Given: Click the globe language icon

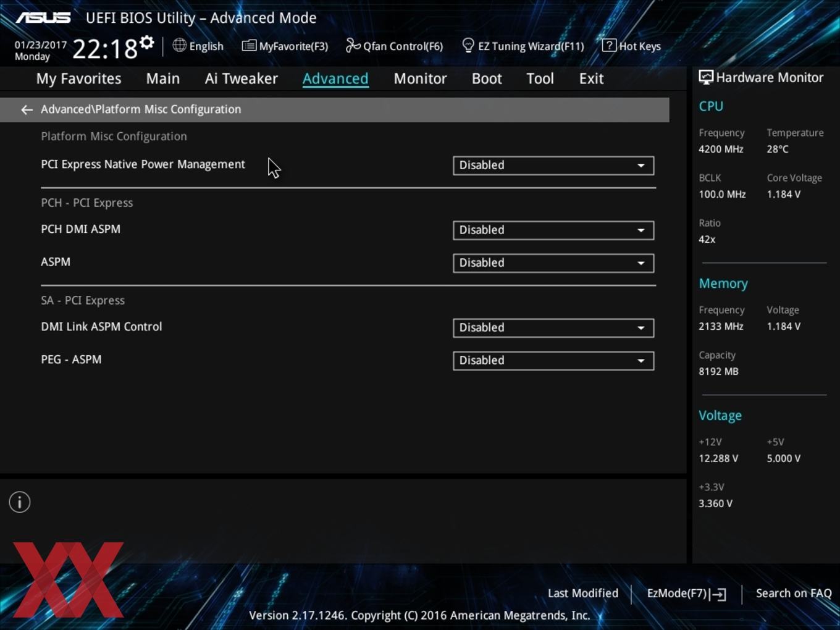Looking at the screenshot, I should 179,45.
